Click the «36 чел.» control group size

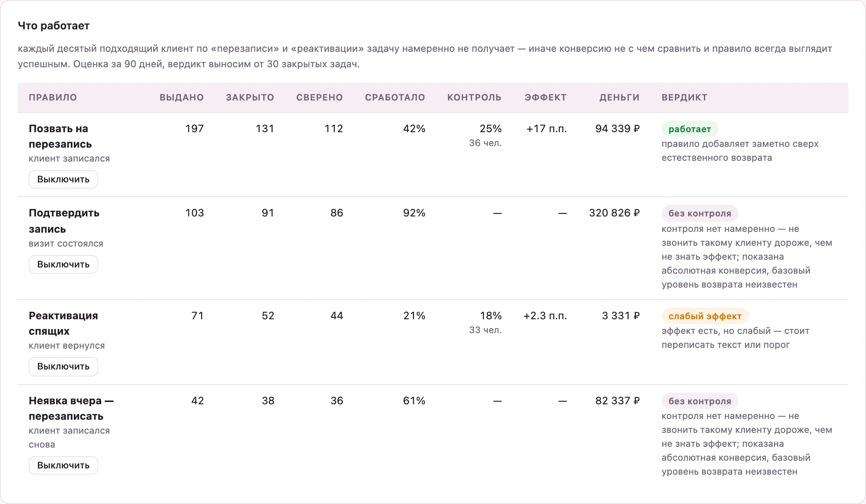click(485, 143)
